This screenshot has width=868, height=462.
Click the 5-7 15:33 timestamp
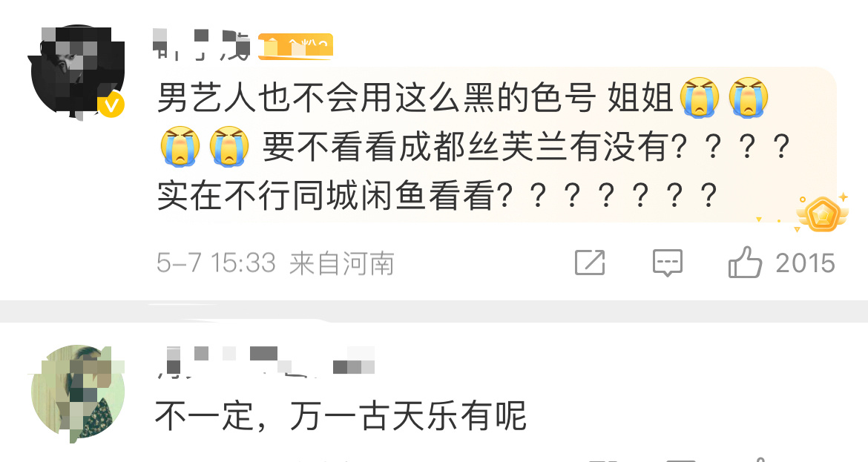pos(216,263)
